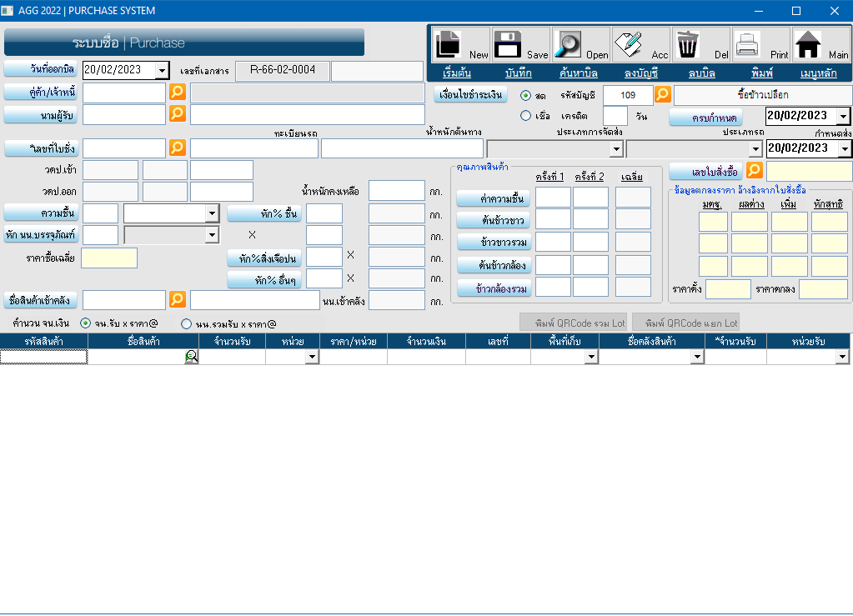Click the เงื่อนไขชำระเงิน button
The width and height of the screenshot is (853, 616).
[471, 94]
